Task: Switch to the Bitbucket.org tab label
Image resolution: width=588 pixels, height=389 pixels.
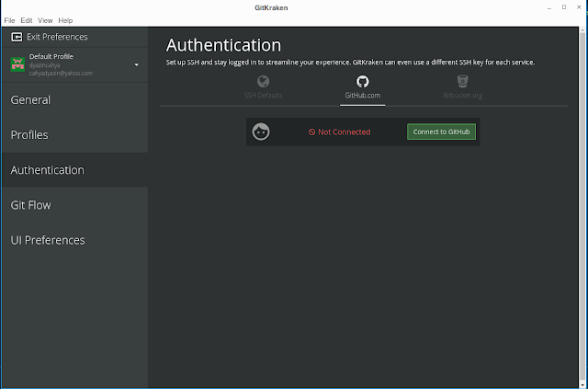Action: coord(462,96)
